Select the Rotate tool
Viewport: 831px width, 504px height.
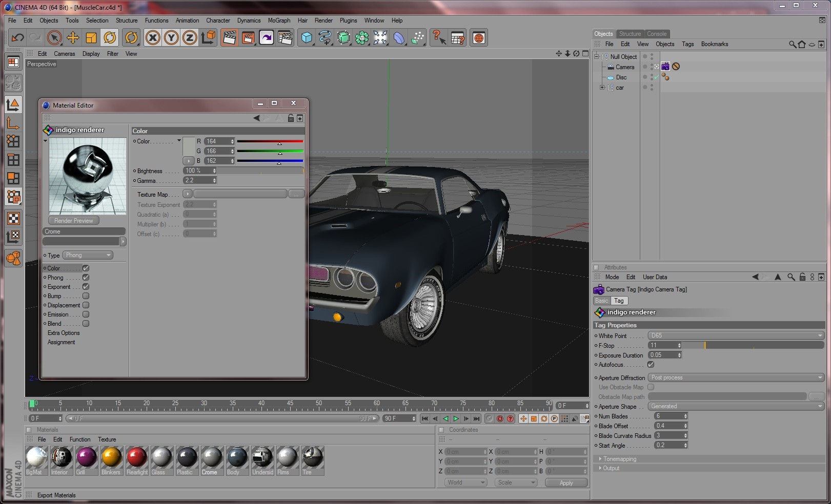(110, 38)
